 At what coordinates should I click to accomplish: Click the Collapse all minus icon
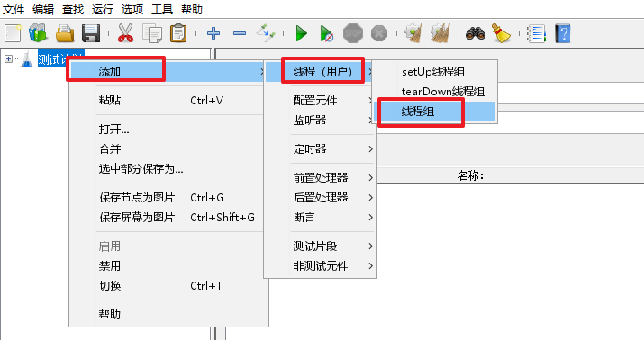point(240,33)
